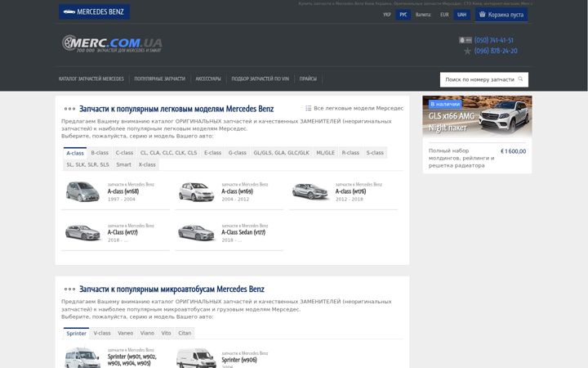This screenshot has height=368, width=588.
Task: Select the Vaneo tab
Action: pyautogui.click(x=126, y=333)
